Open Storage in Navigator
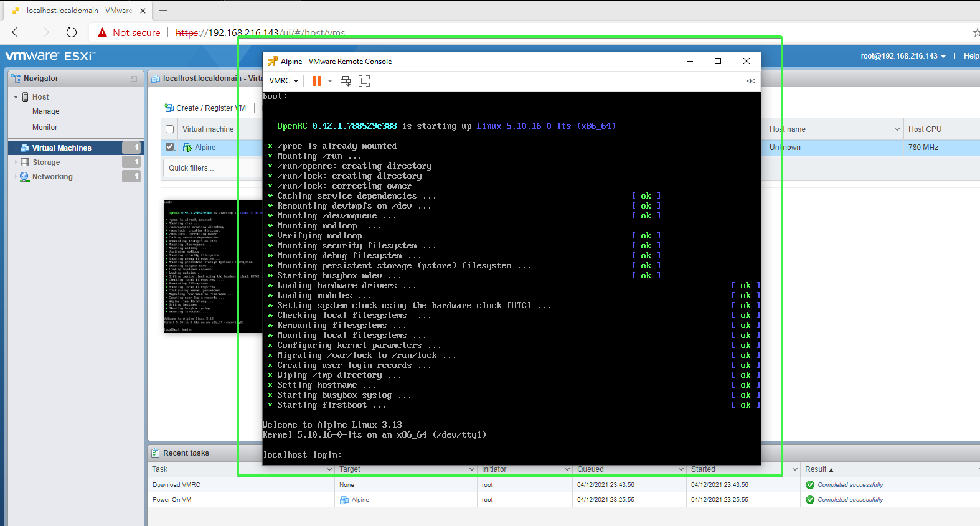 point(46,162)
